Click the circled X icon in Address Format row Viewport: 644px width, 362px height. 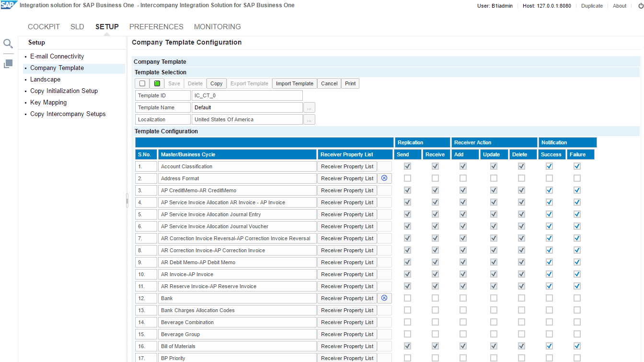(384, 178)
